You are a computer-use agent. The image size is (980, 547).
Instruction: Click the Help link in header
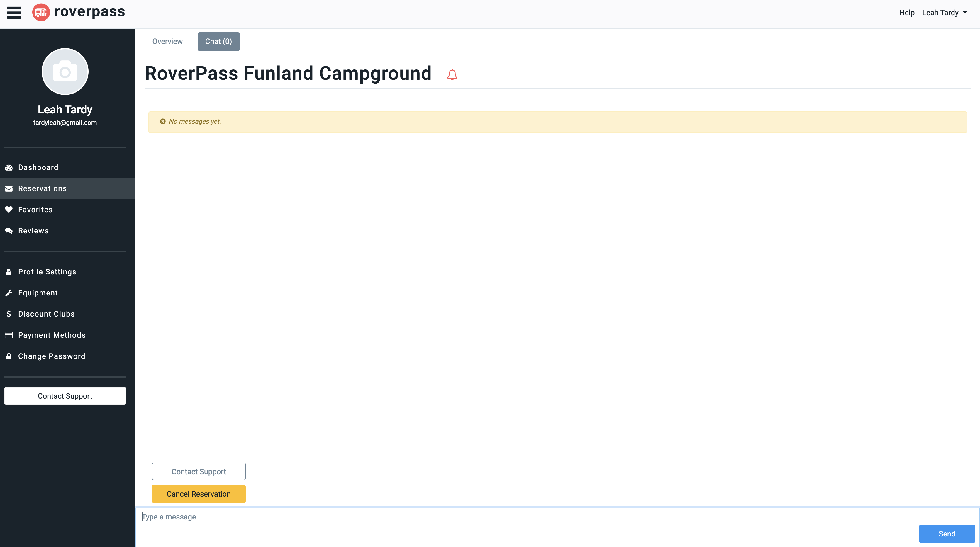[x=907, y=13]
